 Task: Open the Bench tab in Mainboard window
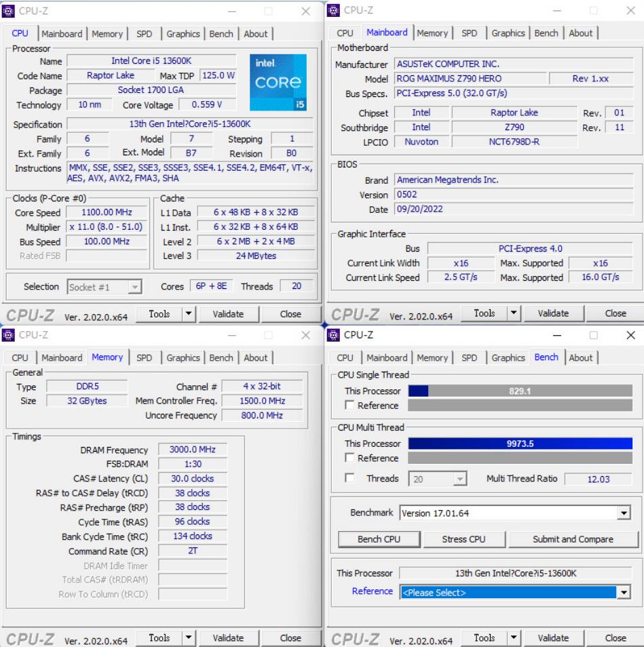point(546,33)
